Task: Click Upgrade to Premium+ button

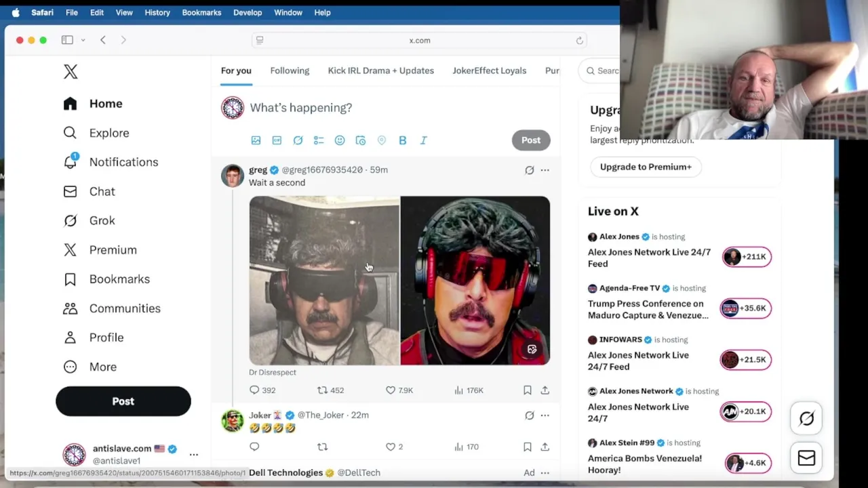Action: (646, 167)
